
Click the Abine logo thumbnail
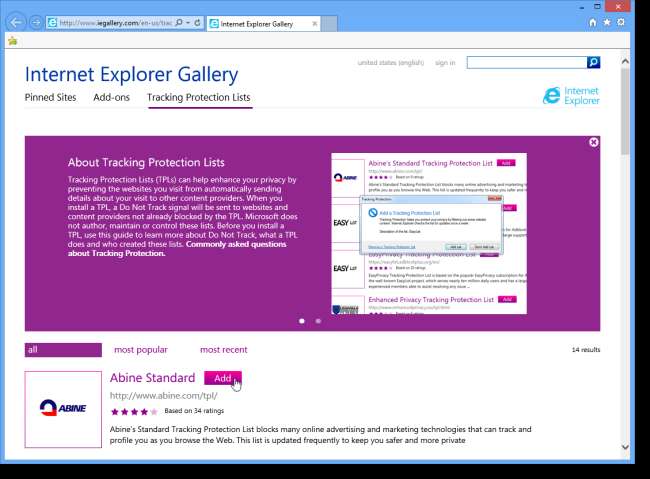tap(63, 409)
